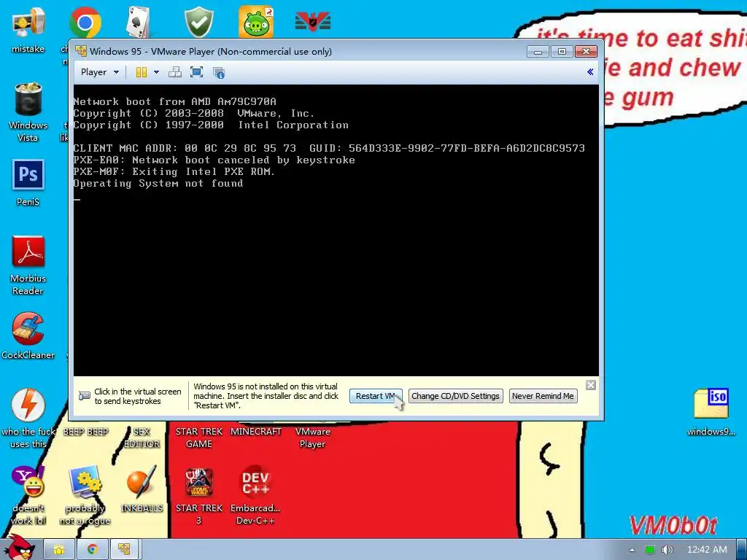This screenshot has height=560, width=747.
Task: Click the green system tray icon
Action: (649, 550)
